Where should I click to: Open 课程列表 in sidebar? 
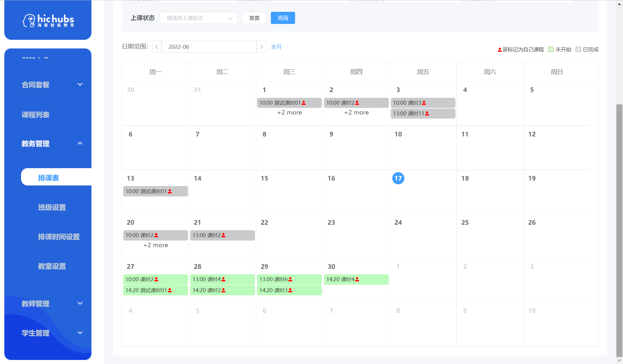tap(35, 115)
